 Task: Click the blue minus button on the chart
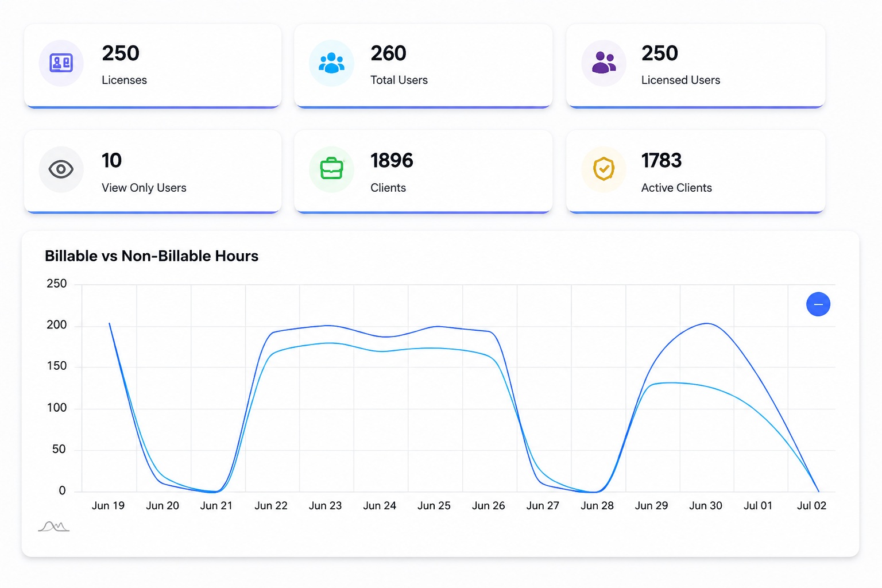[818, 304]
